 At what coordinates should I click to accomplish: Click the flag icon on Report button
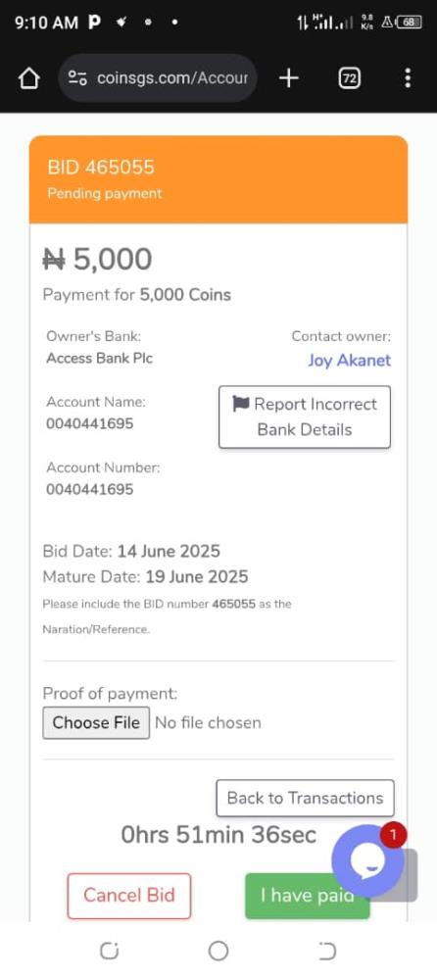(241, 404)
